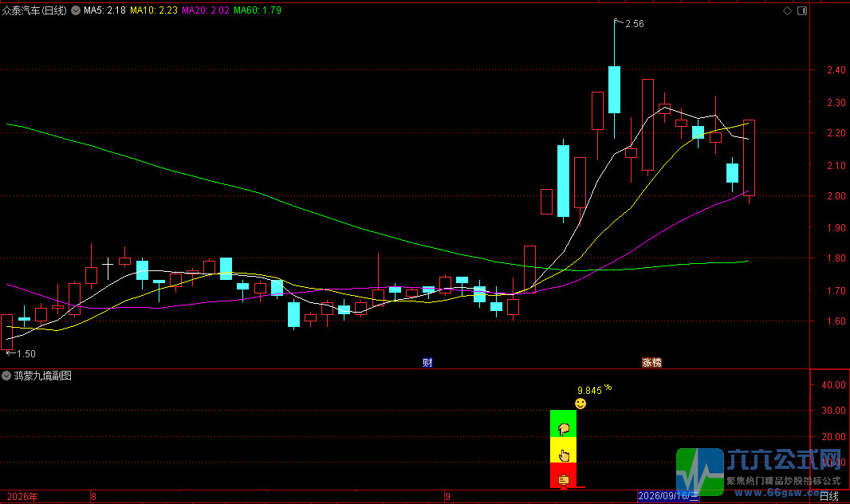Viewport: 850px width, 504px height.
Task: Click the hand cursor icon in yellow block
Action: 564,455
